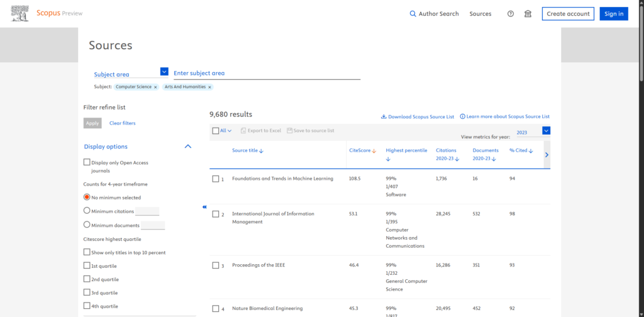This screenshot has width=644, height=317.
Task: Click the Sign in button
Action: (x=614, y=14)
